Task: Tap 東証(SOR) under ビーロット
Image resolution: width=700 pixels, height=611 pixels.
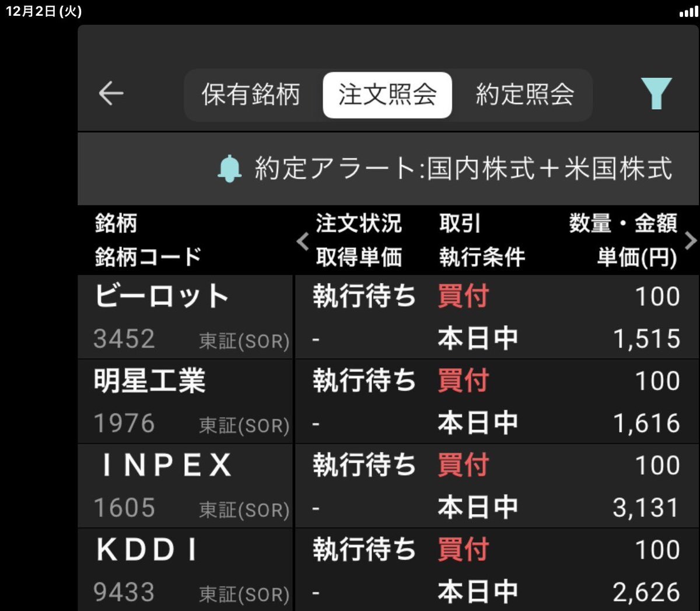Action: [x=244, y=341]
